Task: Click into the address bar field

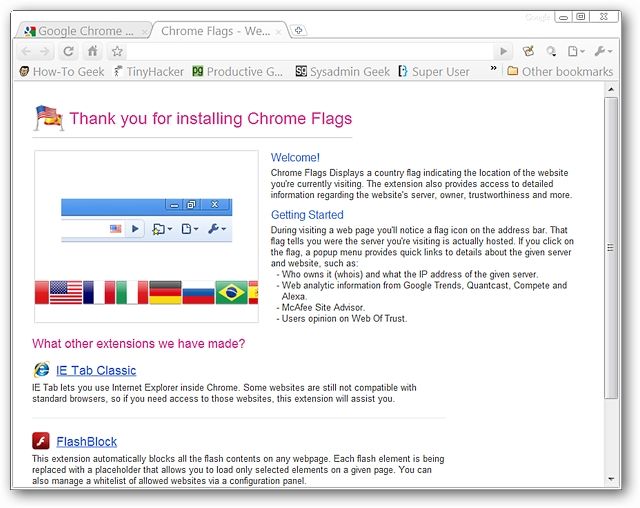Action: pyautogui.click(x=310, y=51)
